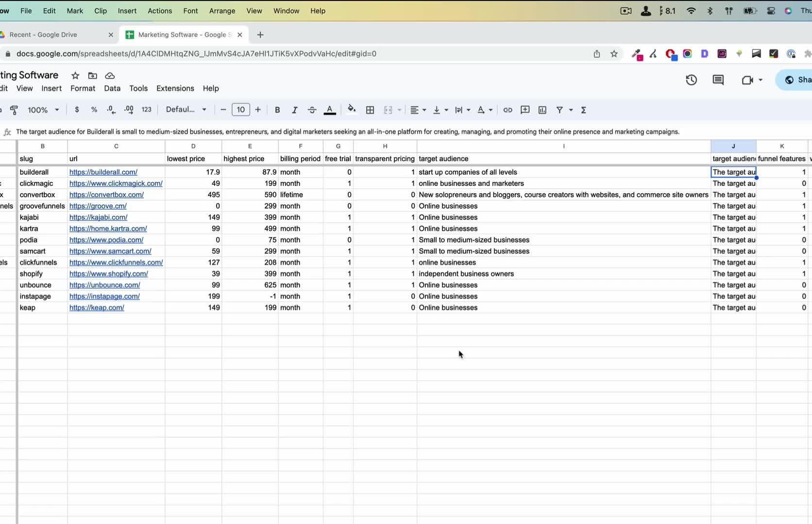Click the merge cells icon
This screenshot has height=524, width=812.
[x=388, y=110]
